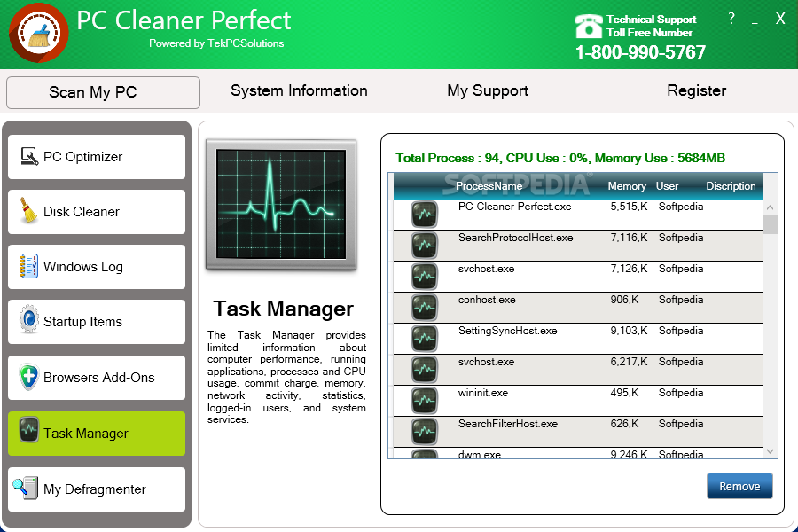Viewport: 798px width, 532px height.
Task: Click the Disk Cleaner broom icon
Action: tap(28, 211)
